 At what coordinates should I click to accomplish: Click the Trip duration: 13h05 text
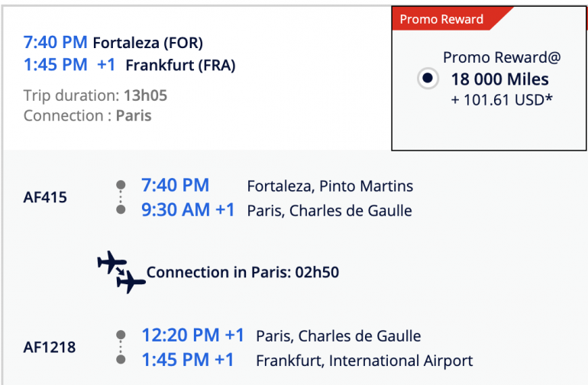95,95
